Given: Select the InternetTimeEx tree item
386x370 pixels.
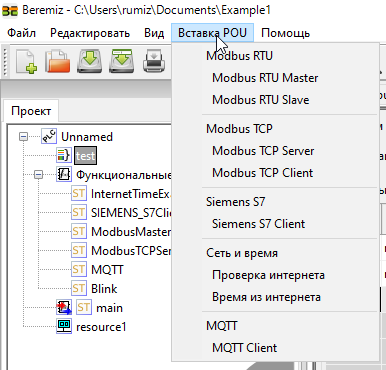Looking at the screenshot, I should pyautogui.click(x=131, y=194).
